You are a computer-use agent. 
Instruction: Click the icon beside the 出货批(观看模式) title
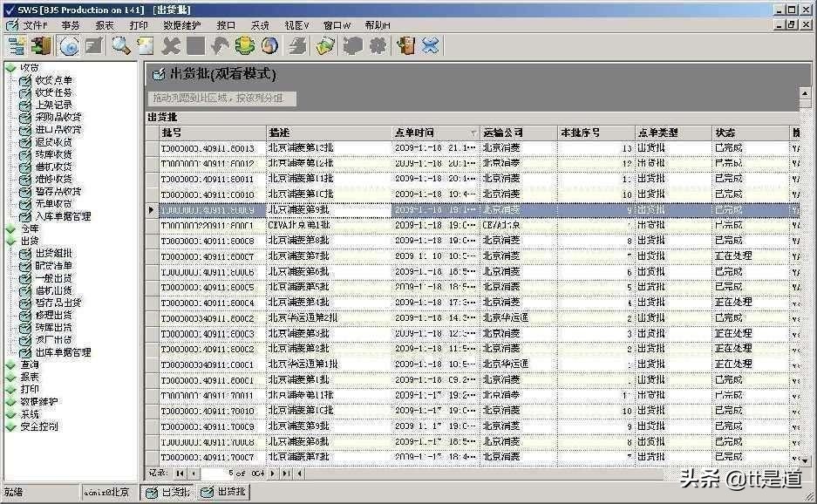coord(158,74)
